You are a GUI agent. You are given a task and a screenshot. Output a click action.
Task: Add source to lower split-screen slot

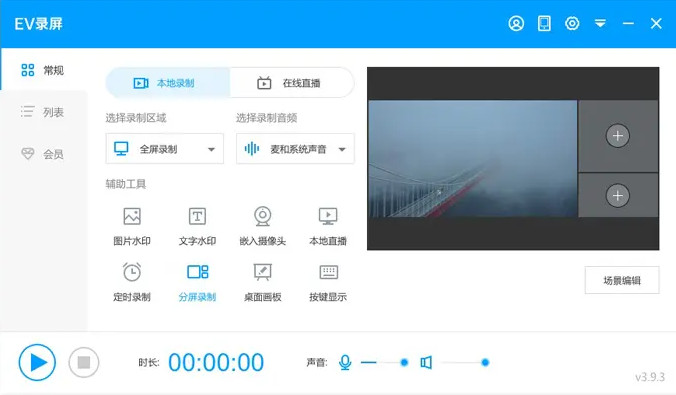coord(618,195)
